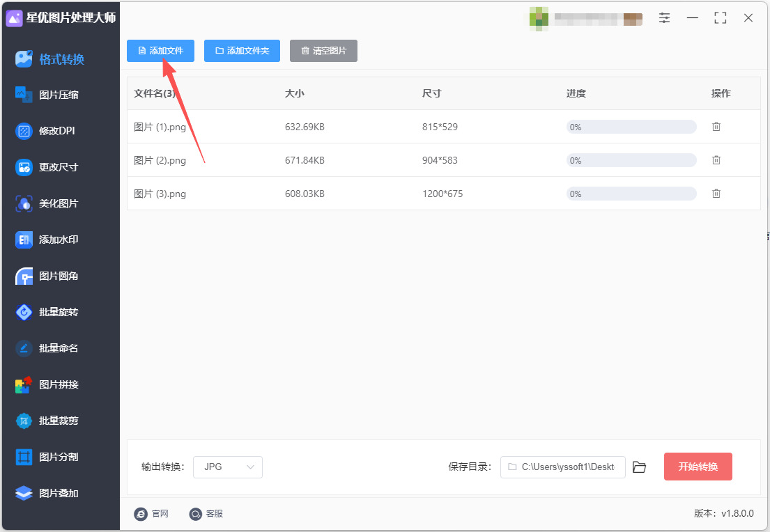Delete 图片 (3).png with trash icon
Image resolution: width=770 pixels, height=532 pixels.
(716, 194)
